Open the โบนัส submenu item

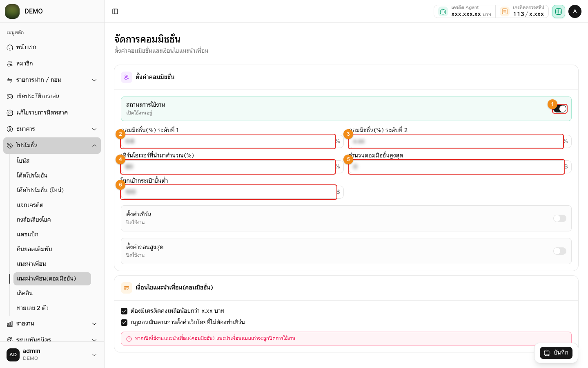[x=52, y=161]
